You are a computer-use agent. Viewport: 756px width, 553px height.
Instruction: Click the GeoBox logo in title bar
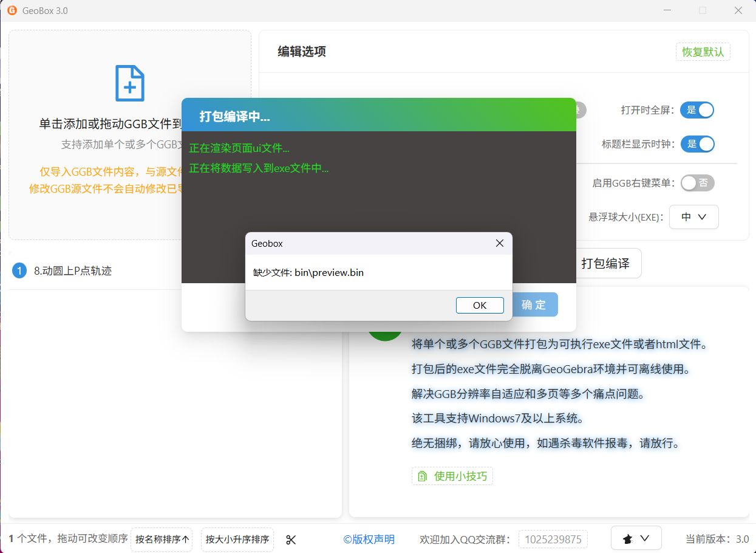coord(12,10)
